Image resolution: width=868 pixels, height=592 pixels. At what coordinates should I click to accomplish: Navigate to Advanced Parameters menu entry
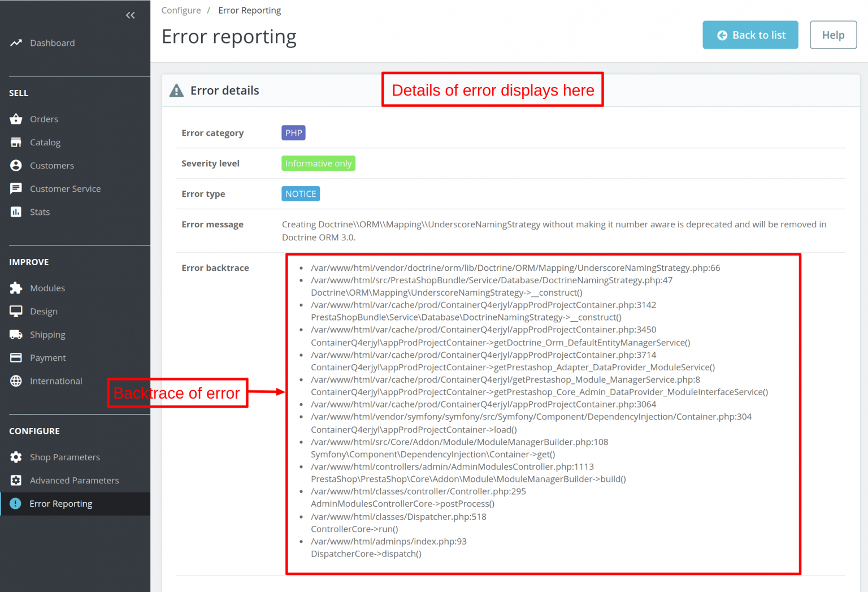pos(74,480)
